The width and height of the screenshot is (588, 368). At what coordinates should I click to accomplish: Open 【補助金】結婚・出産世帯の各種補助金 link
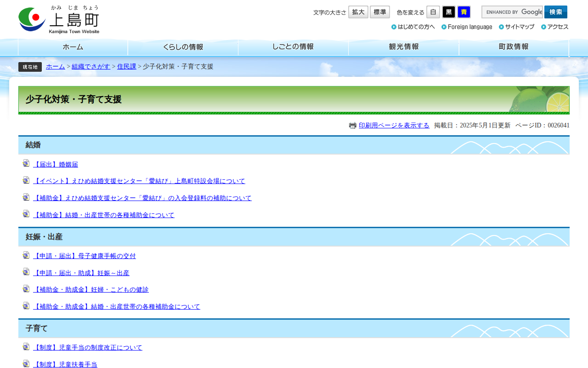tap(104, 215)
